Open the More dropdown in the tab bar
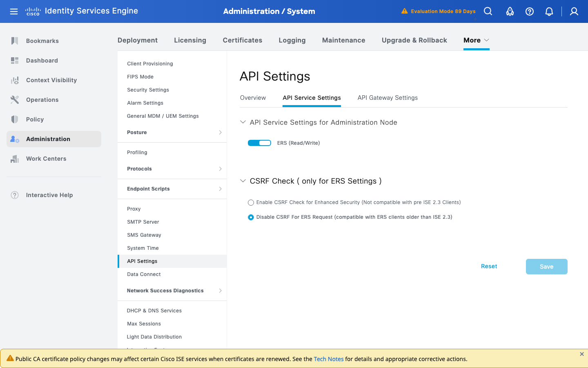 click(476, 40)
